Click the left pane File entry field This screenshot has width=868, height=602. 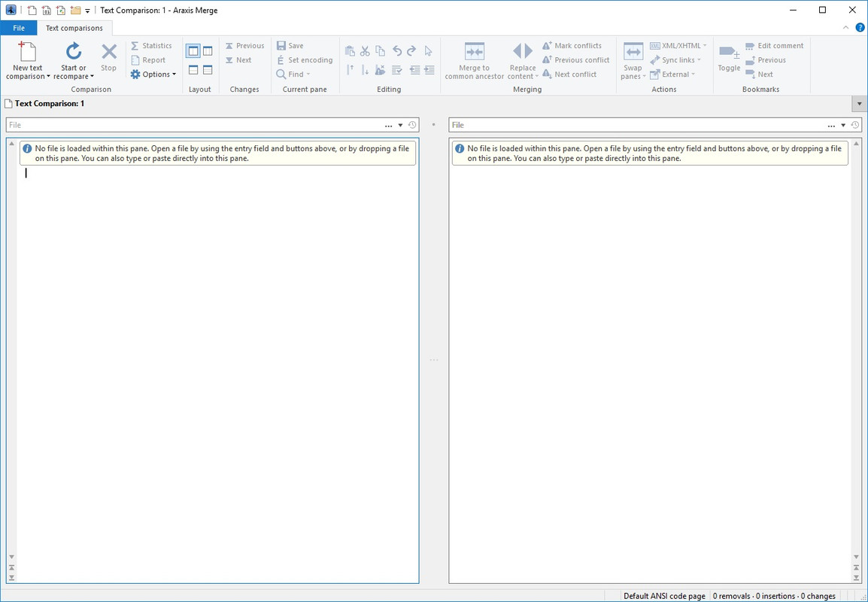click(x=194, y=125)
